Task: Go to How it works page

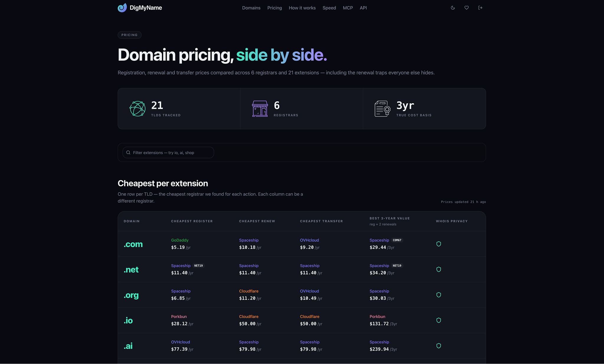Action: click(x=302, y=8)
